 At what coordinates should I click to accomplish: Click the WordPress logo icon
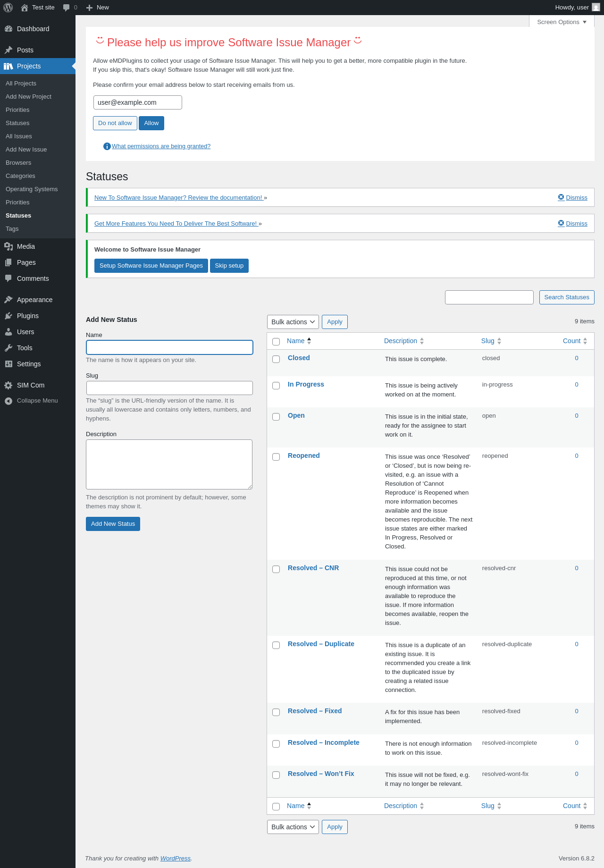[8, 8]
